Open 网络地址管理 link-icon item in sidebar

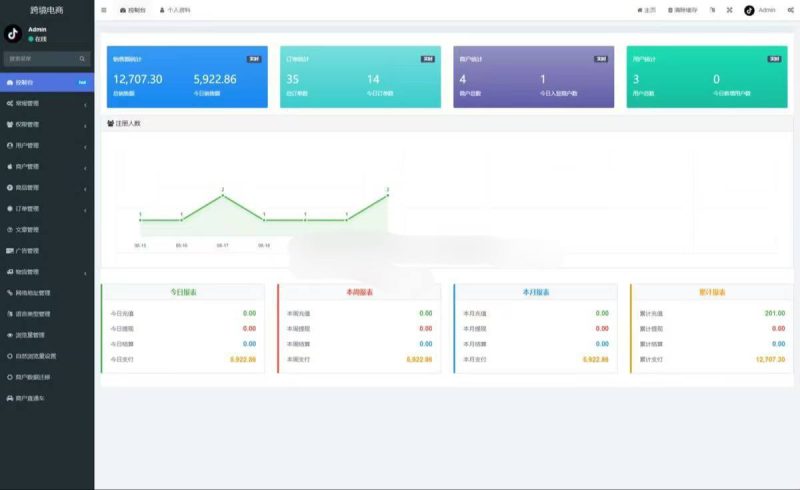tap(47, 293)
